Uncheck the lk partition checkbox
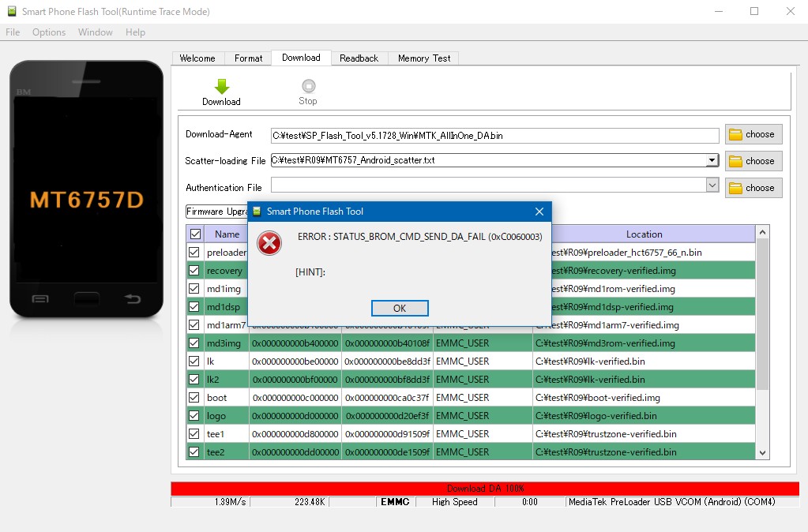The image size is (808, 532). click(x=194, y=361)
